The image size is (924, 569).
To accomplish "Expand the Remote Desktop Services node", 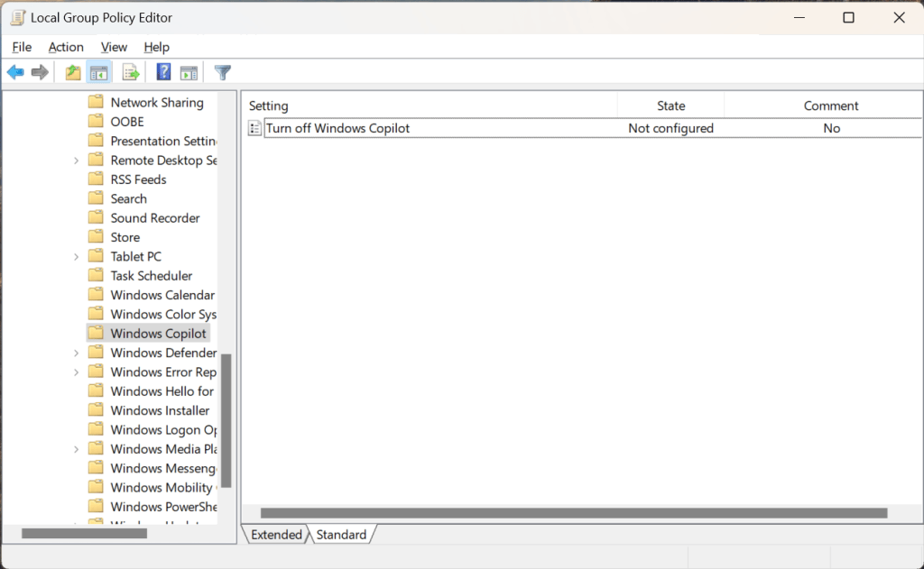I will click(76, 160).
